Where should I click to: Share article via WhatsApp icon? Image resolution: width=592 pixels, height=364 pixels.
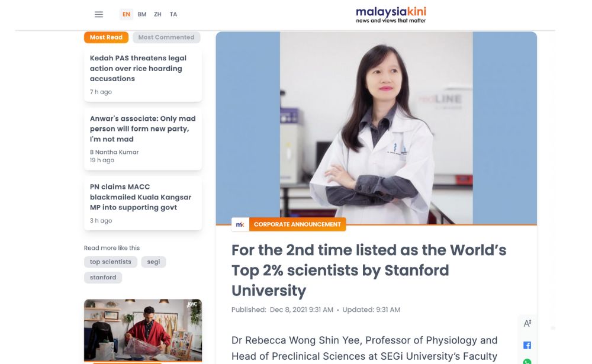point(527,361)
